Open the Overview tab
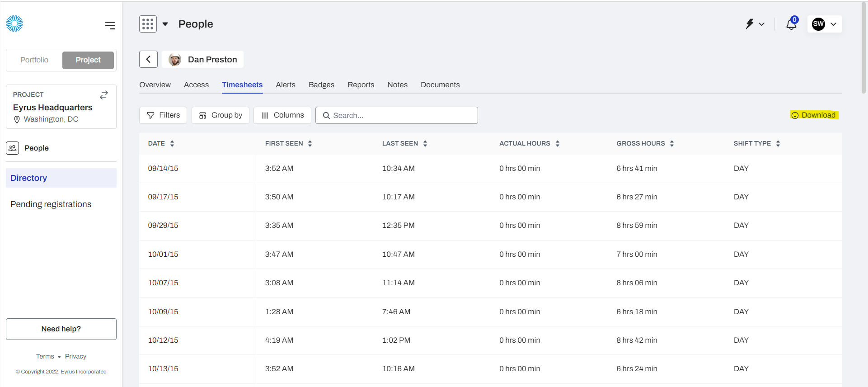The width and height of the screenshot is (868, 387). coord(155,85)
